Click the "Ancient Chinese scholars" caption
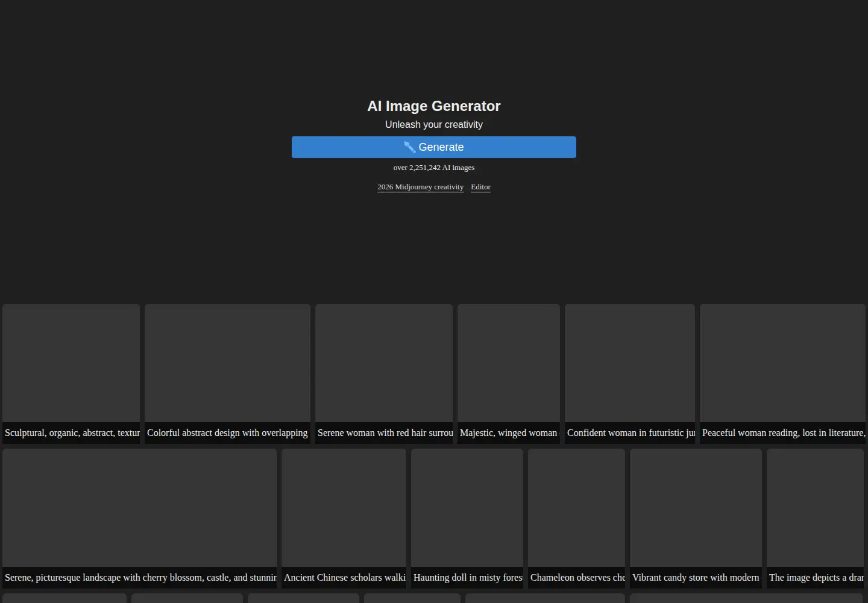 click(345, 578)
